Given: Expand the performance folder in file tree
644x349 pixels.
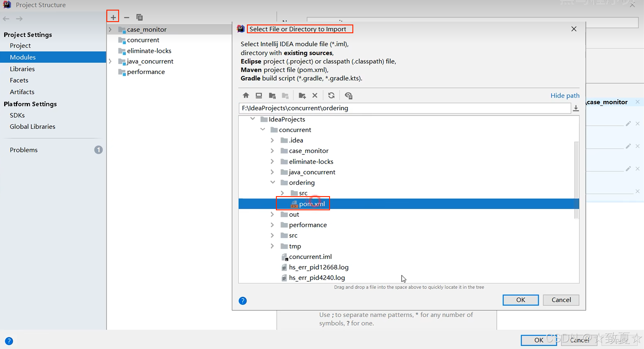Looking at the screenshot, I should tap(272, 225).
